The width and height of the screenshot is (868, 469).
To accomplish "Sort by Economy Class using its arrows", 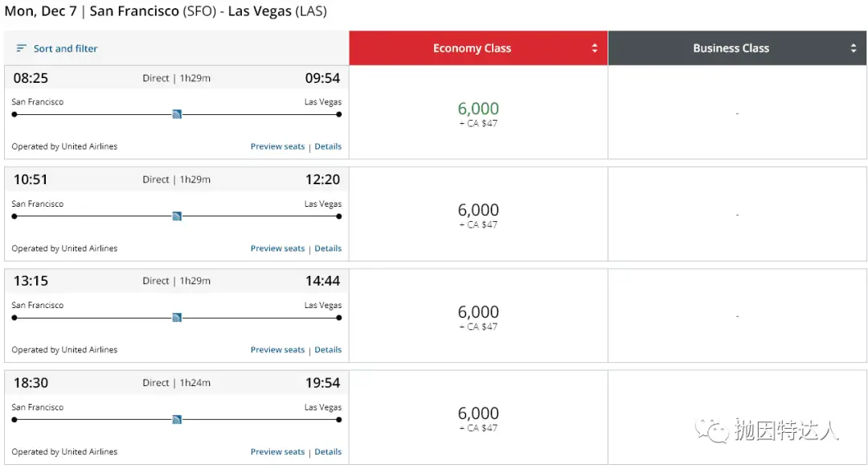I will pyautogui.click(x=595, y=48).
